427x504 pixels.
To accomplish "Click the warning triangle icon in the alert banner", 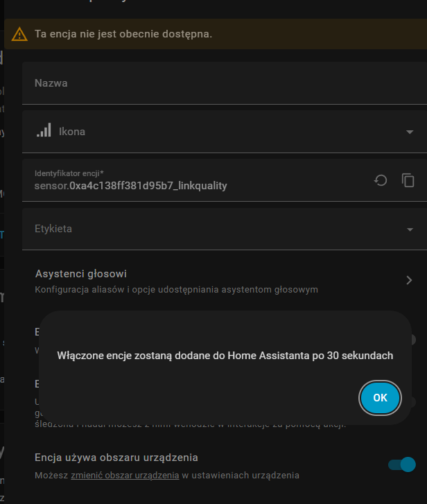I will click(x=21, y=34).
